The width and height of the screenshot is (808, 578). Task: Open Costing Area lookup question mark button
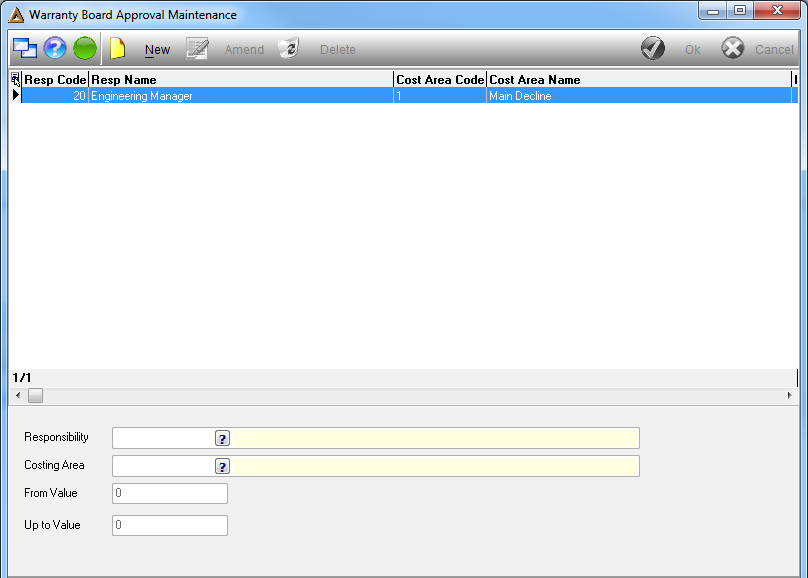223,467
